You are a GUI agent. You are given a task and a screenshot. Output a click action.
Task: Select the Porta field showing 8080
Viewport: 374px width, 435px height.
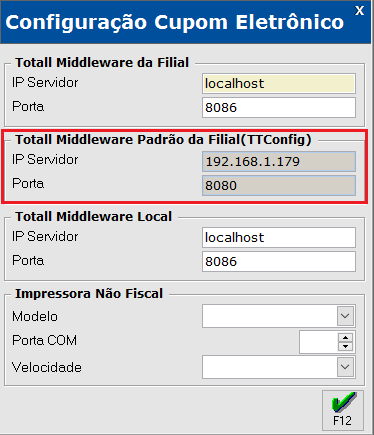tap(279, 185)
